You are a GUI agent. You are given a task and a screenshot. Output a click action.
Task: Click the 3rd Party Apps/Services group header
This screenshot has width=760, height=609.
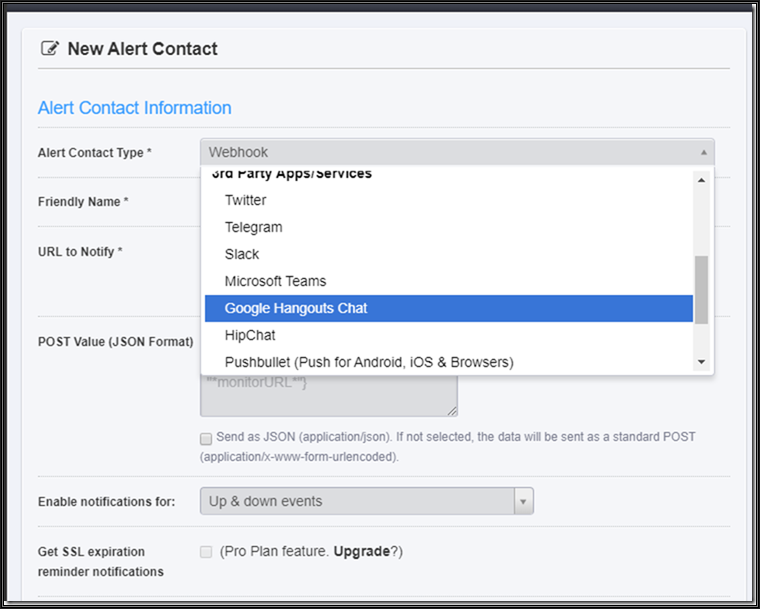[x=292, y=174]
